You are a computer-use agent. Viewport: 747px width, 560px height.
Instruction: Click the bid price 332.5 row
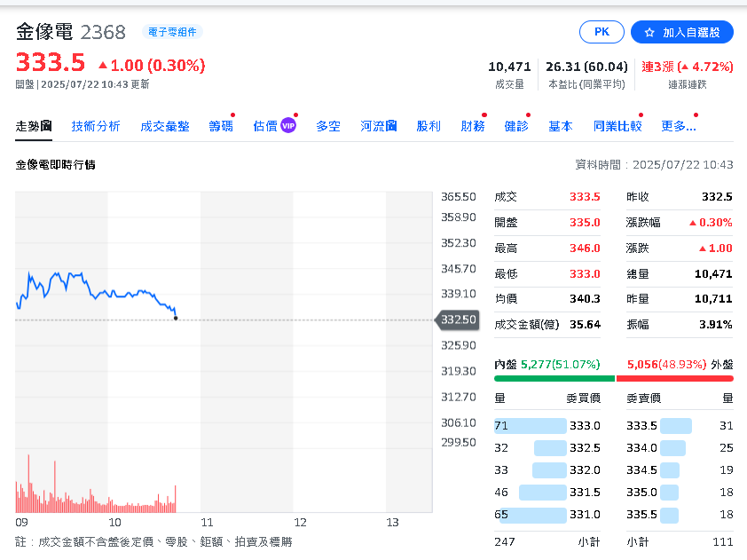pyautogui.click(x=547, y=448)
